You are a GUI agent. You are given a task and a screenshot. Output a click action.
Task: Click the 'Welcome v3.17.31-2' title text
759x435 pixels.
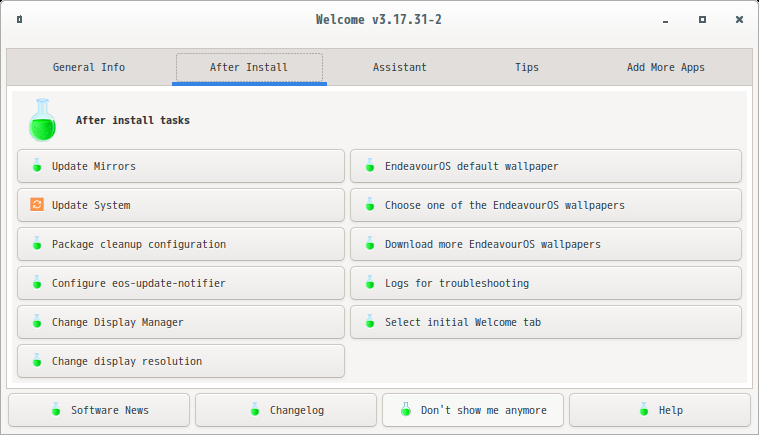coord(379,19)
